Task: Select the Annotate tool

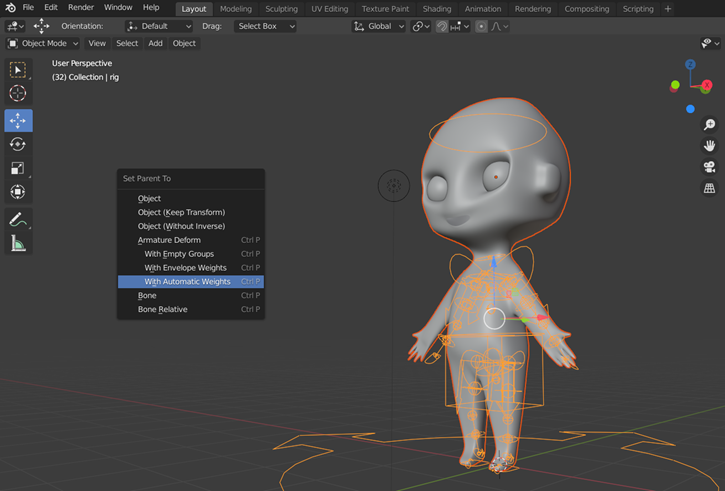Action: click(18, 220)
